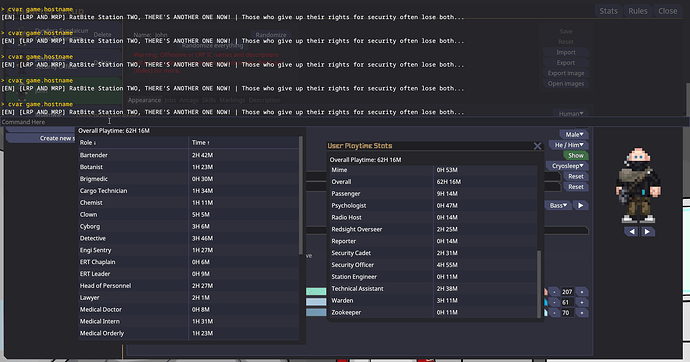The width and height of the screenshot is (690, 362).
Task: Open the He / Him pronouns dropdown
Action: (569, 145)
